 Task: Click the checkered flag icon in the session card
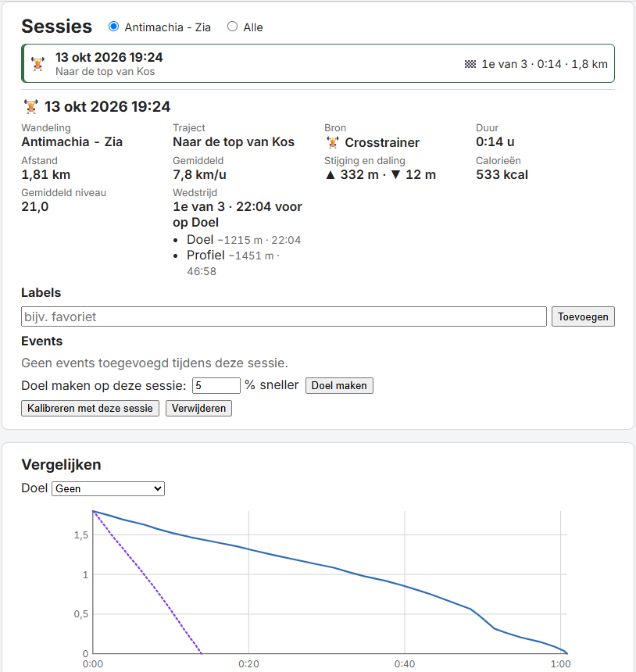470,64
